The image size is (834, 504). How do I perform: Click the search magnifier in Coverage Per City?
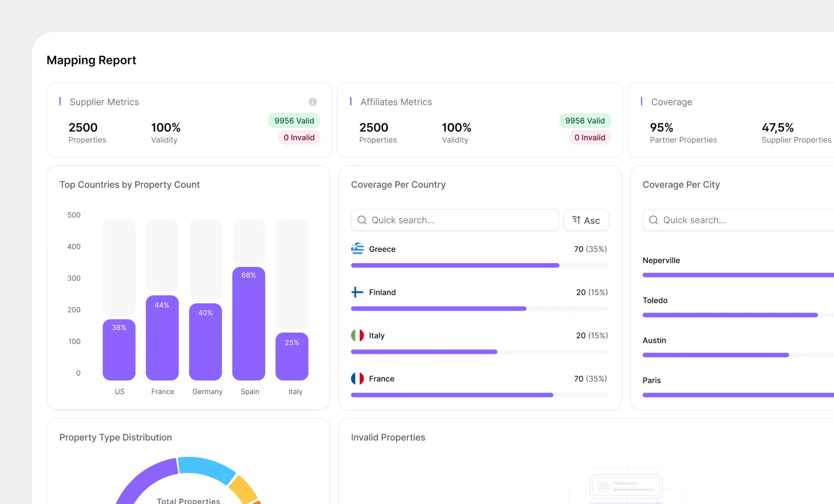coord(653,220)
